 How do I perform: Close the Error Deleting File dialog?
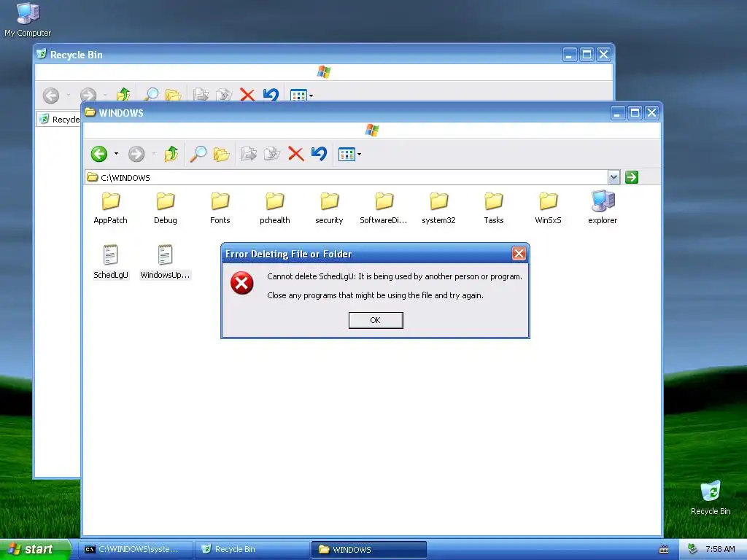tap(519, 253)
